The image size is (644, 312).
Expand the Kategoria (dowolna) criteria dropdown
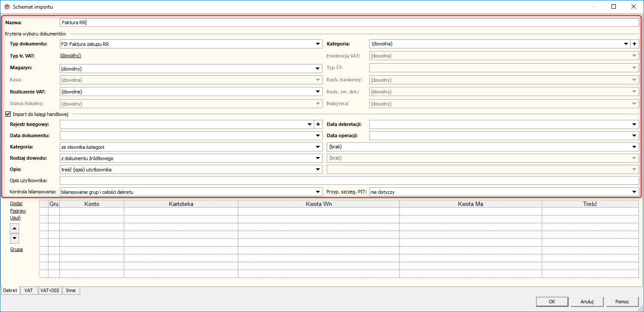[x=626, y=44]
